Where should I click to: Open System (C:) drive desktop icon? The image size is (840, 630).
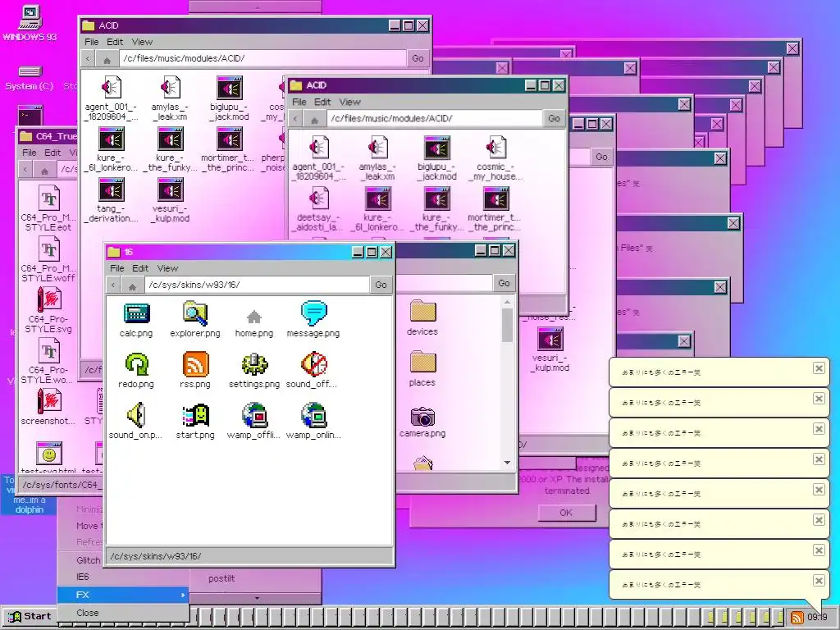[30, 78]
